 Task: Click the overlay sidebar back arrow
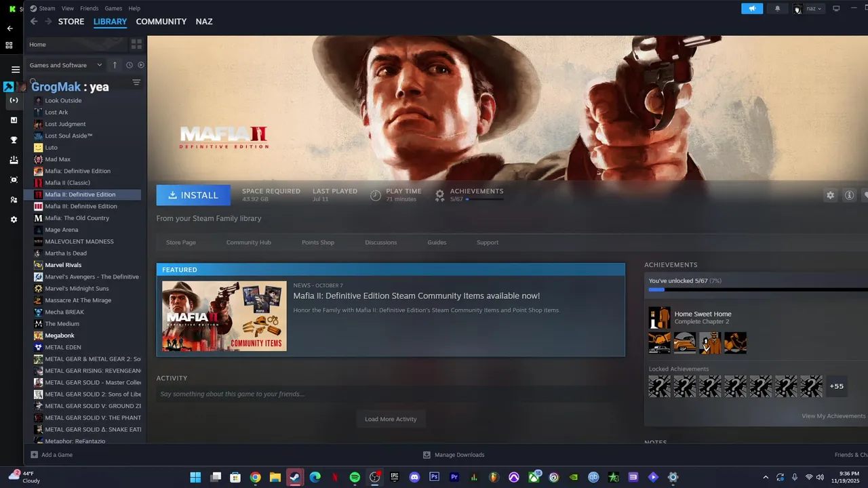[9, 28]
